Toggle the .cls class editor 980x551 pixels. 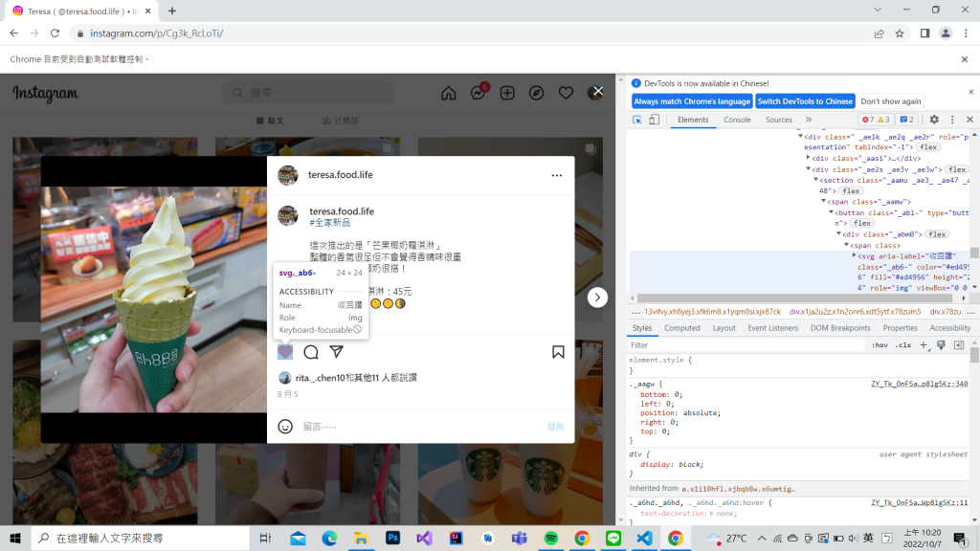[x=903, y=345]
